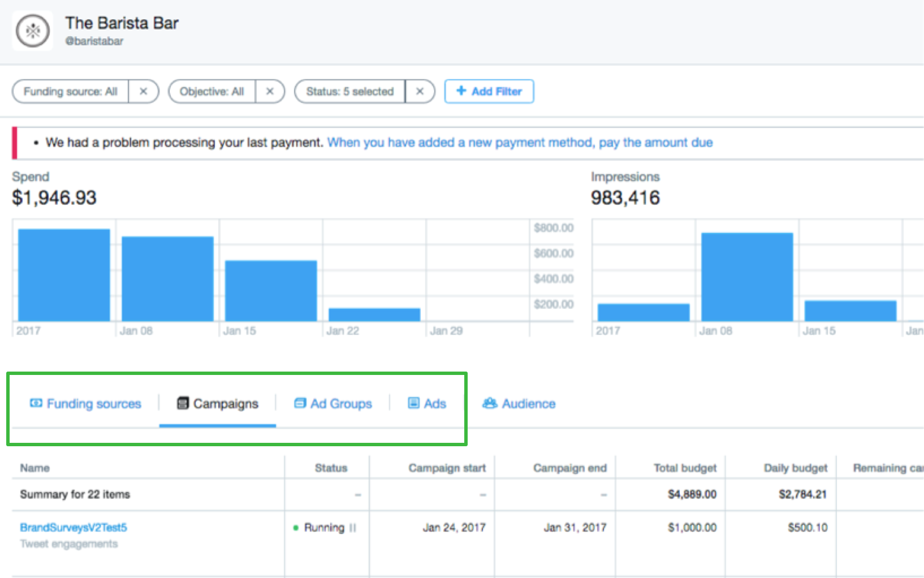Pause the Running campaign using pause icon
Viewport: 924px width, 578px height.
coord(353,528)
